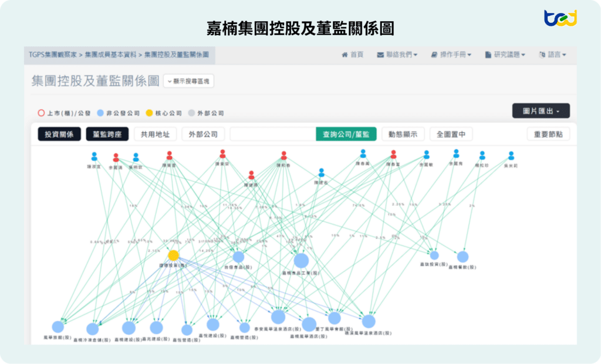Screen dimensions: 601x364
Task: Click the 嘉楠風華酒店(股) node circle
Action: tap(309, 324)
